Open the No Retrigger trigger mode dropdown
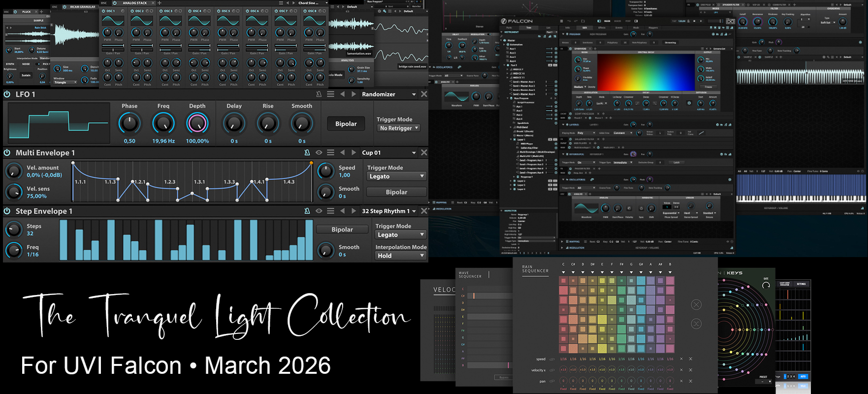Viewport: 868px width, 394px height. point(399,128)
